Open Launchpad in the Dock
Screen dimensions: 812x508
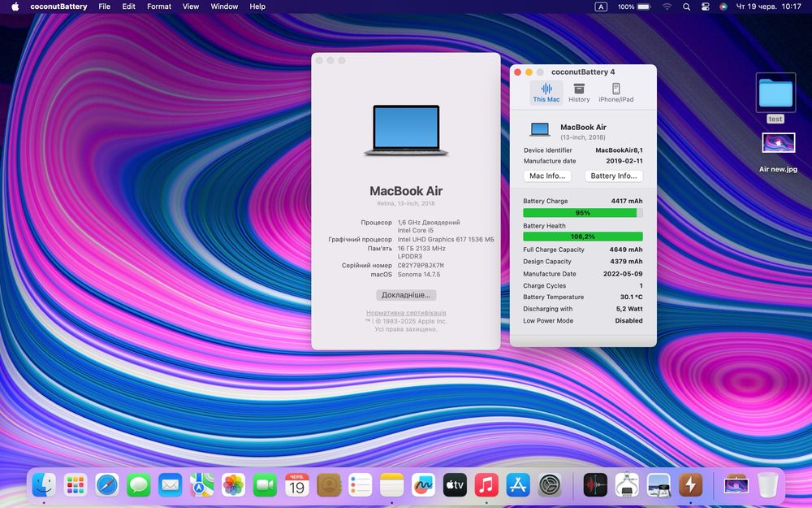pyautogui.click(x=76, y=486)
